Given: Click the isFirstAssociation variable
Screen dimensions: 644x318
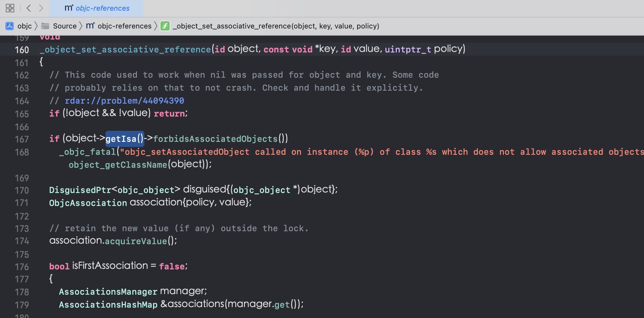Looking at the screenshot, I should click(110, 266).
